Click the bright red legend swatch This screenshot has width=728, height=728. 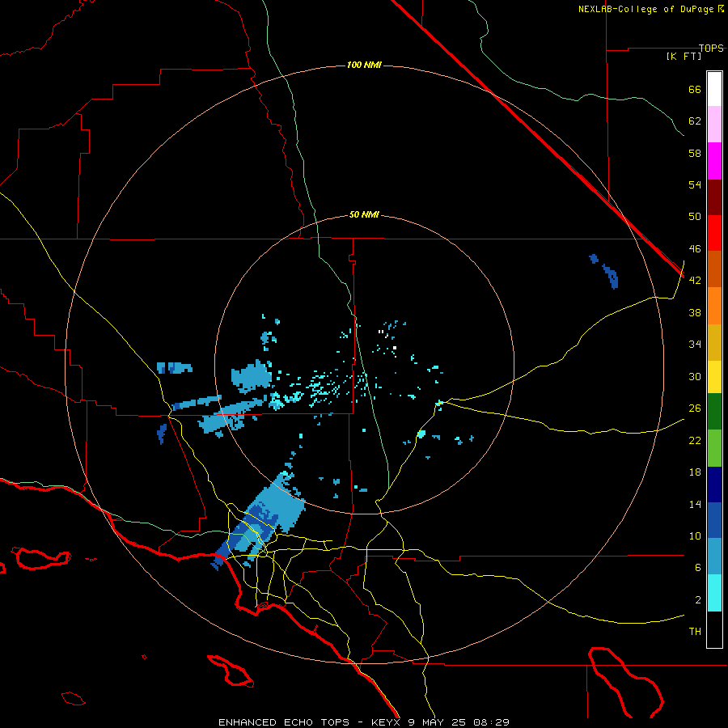coord(714,233)
